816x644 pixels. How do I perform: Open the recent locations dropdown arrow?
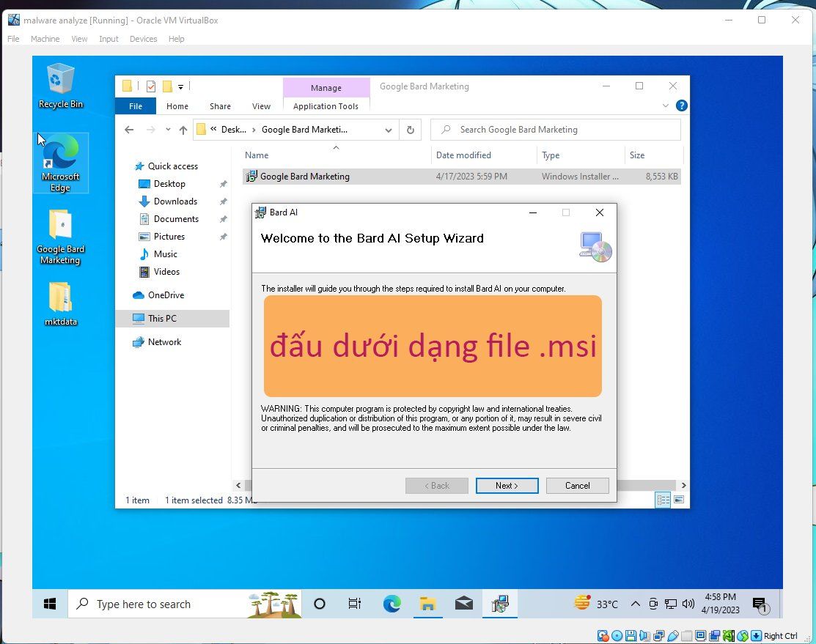[x=167, y=130]
